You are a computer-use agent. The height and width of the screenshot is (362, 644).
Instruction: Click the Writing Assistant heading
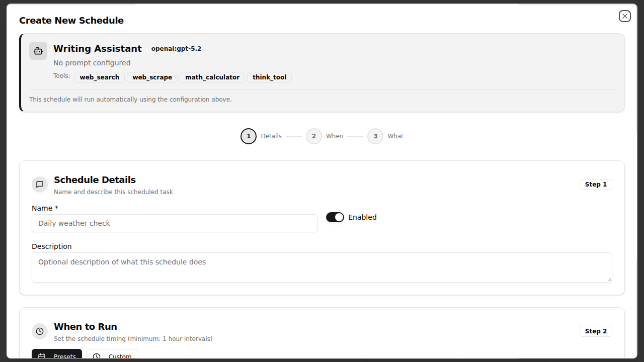pyautogui.click(x=98, y=49)
